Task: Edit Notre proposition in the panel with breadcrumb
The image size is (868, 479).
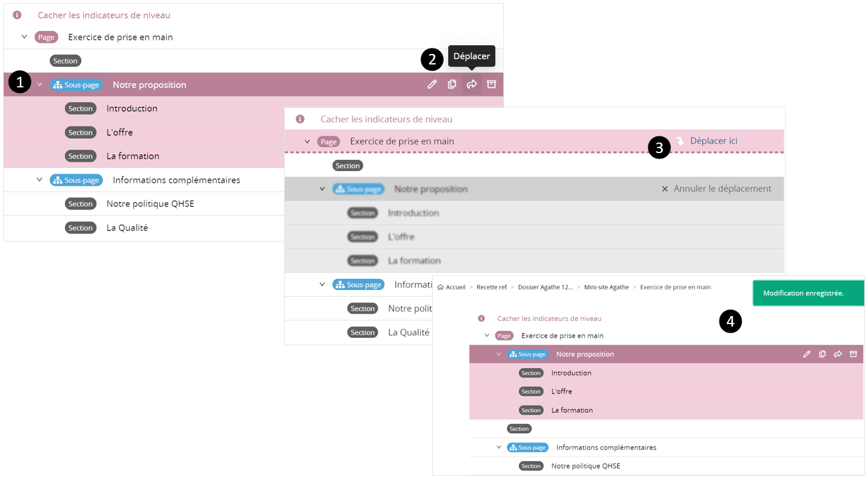Action: tap(807, 354)
